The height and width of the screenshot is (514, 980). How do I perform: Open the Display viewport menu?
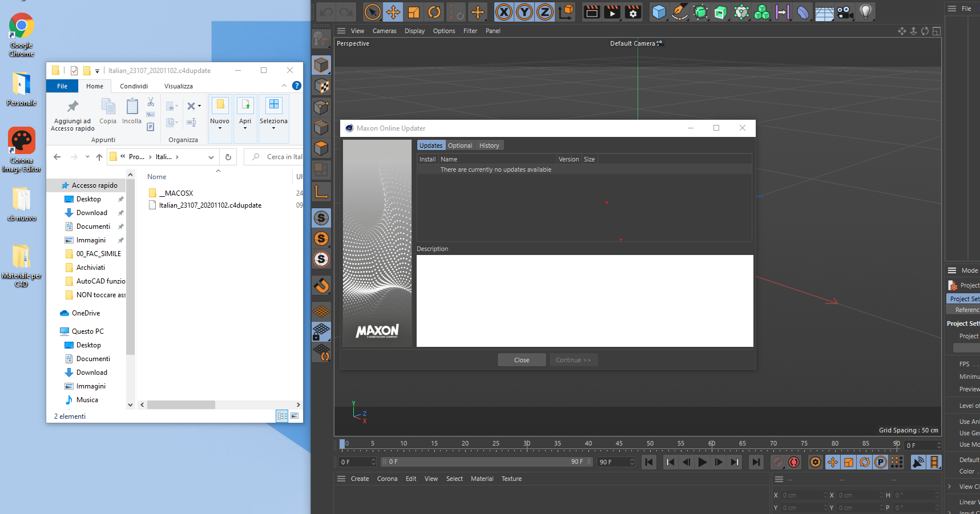pyautogui.click(x=414, y=31)
